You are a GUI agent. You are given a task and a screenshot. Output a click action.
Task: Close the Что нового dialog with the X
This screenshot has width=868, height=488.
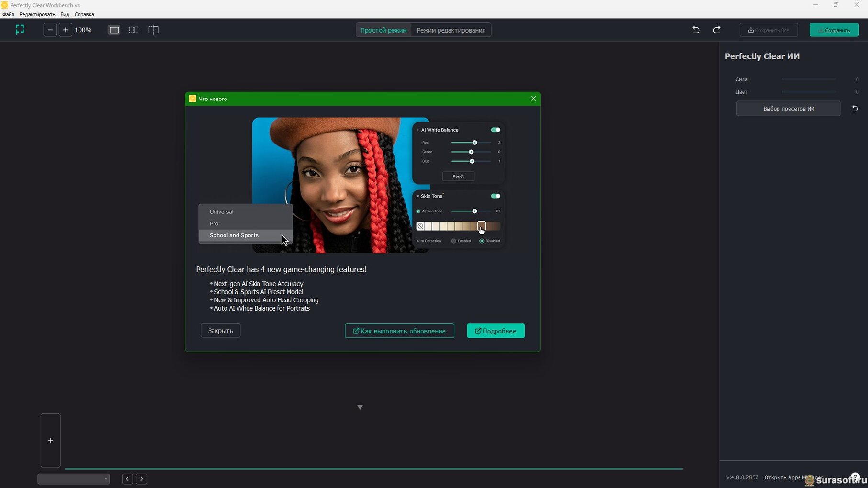(x=533, y=99)
